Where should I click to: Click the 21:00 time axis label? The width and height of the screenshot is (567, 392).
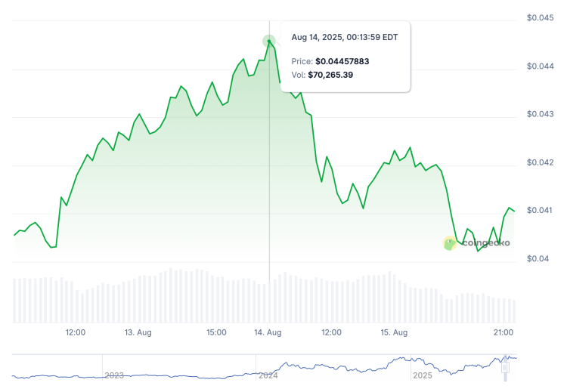point(503,332)
